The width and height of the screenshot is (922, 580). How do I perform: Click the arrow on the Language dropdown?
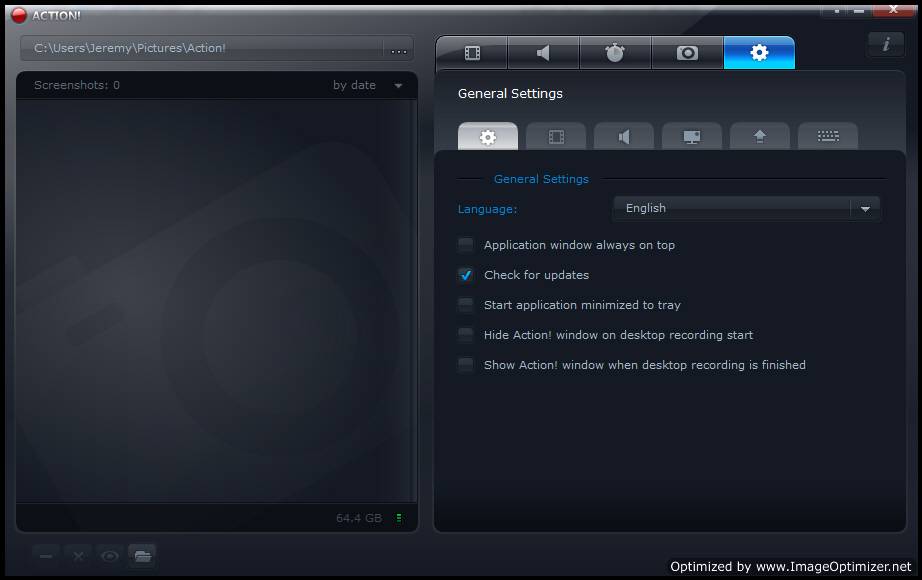[x=865, y=209]
